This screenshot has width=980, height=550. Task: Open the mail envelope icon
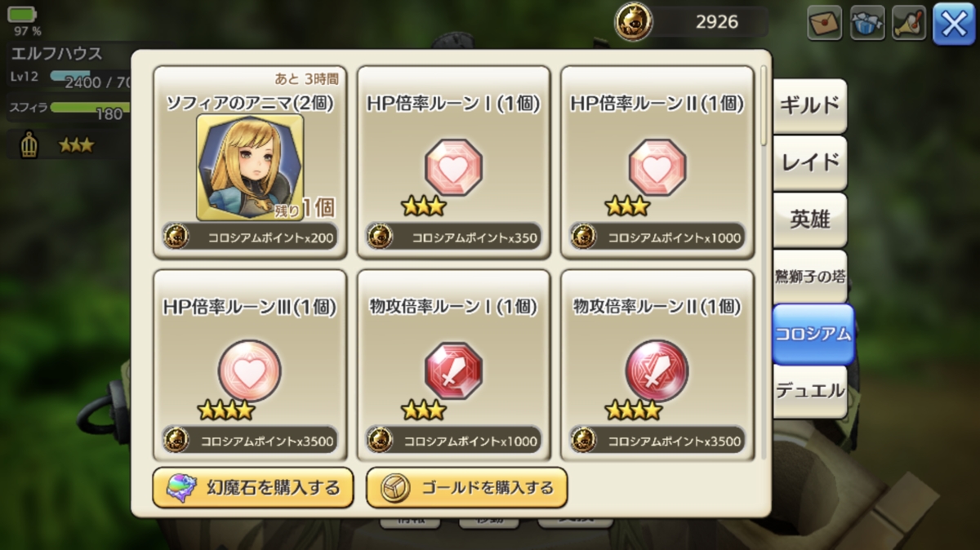coord(825,23)
